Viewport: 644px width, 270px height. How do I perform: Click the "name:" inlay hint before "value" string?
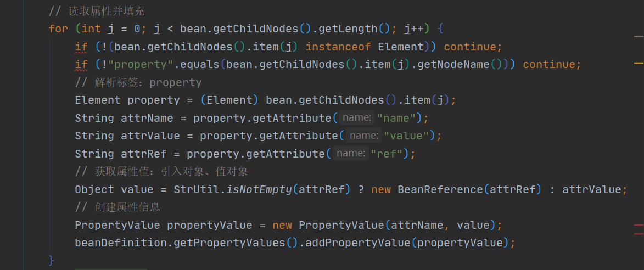[x=363, y=136]
